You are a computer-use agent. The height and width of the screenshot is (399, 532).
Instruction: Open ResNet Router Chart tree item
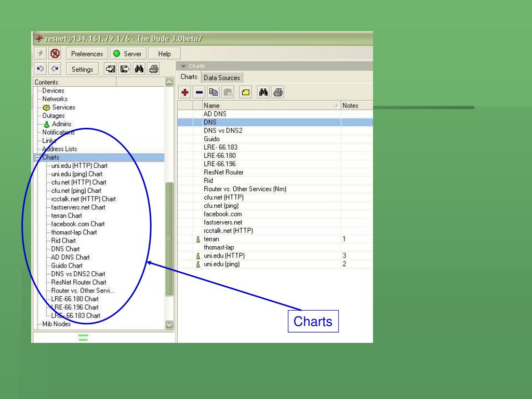(79, 282)
